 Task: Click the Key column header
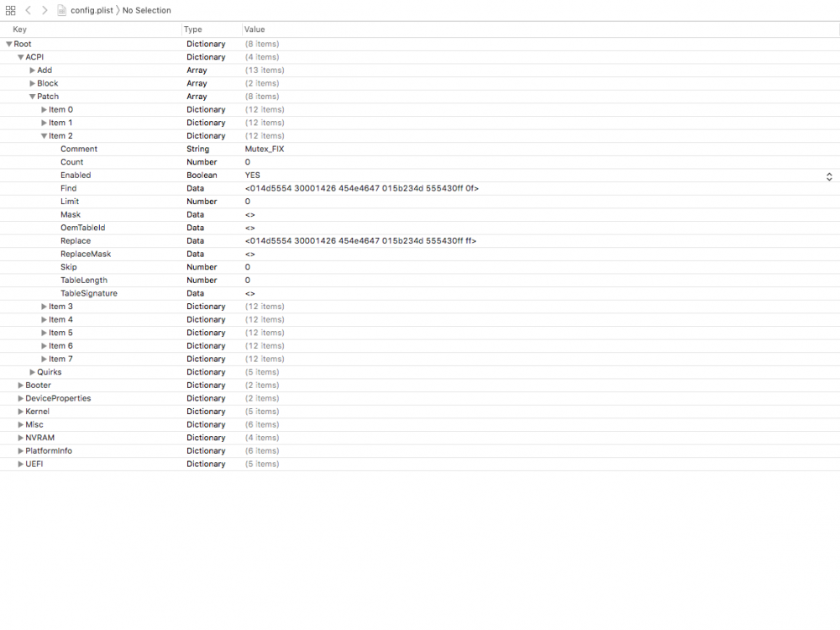tap(20, 29)
